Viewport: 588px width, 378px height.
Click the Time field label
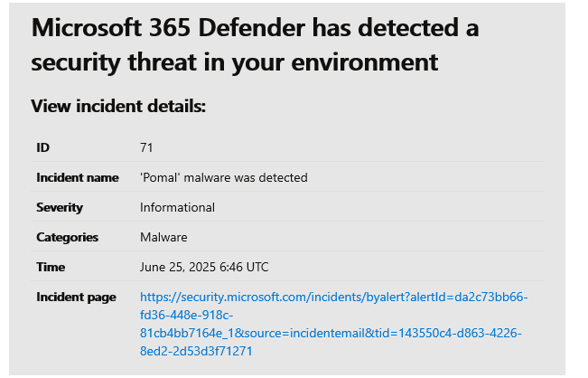(50, 267)
